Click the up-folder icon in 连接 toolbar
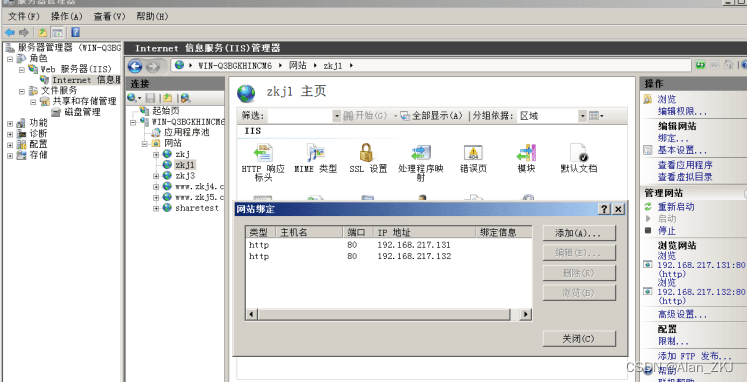This screenshot has width=748, height=383. [x=167, y=98]
